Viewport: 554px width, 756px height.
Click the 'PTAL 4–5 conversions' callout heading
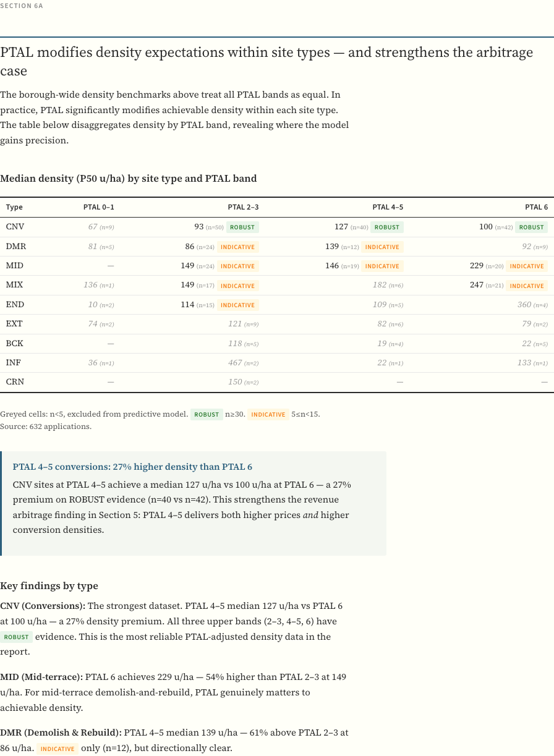(132, 467)
